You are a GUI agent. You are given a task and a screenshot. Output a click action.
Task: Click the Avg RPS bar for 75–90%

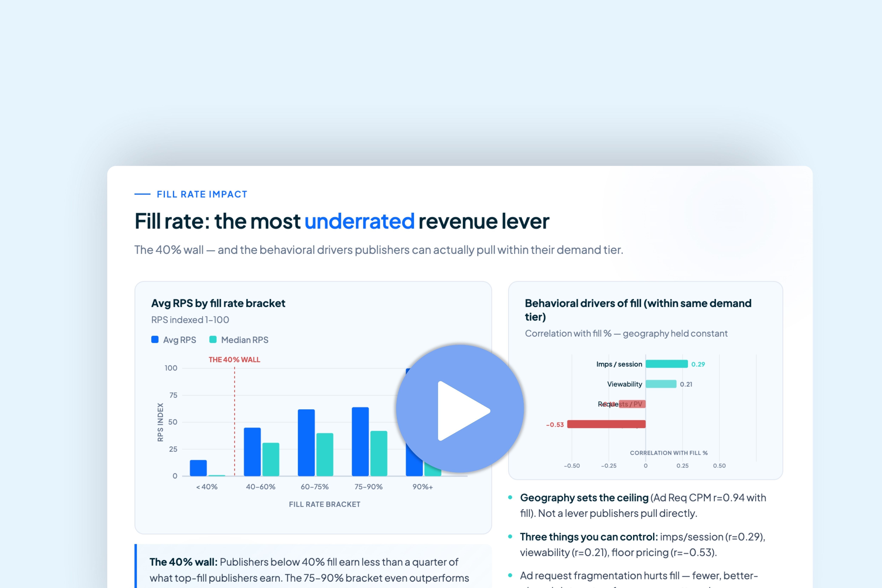point(360,442)
